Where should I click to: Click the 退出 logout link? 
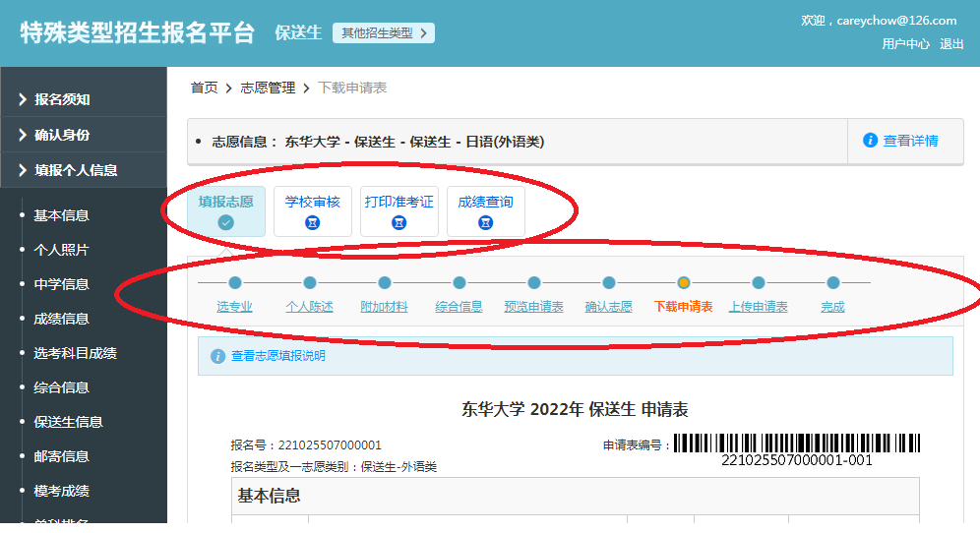(x=951, y=44)
